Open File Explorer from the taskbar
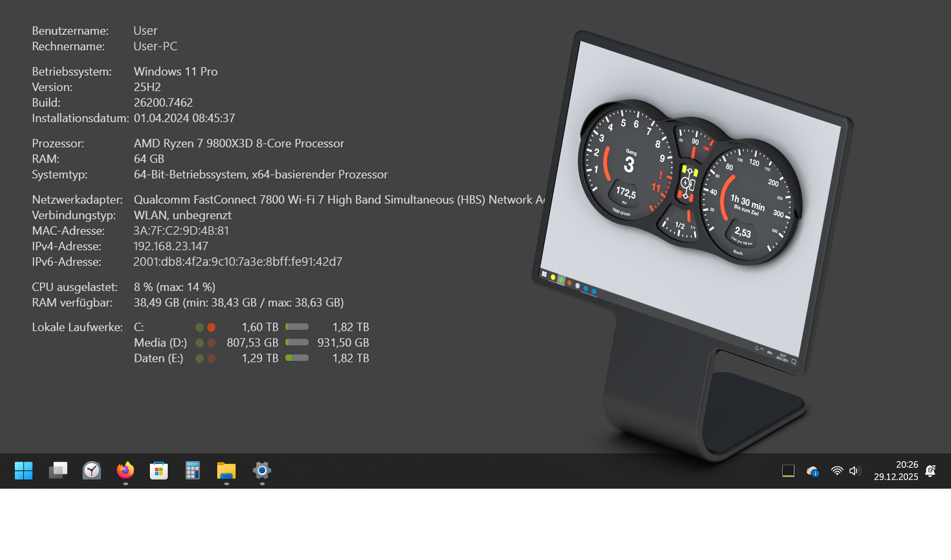The image size is (951, 560). [226, 471]
